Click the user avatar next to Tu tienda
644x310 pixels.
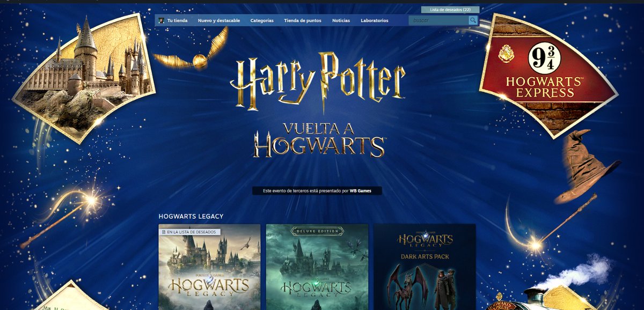(162, 20)
